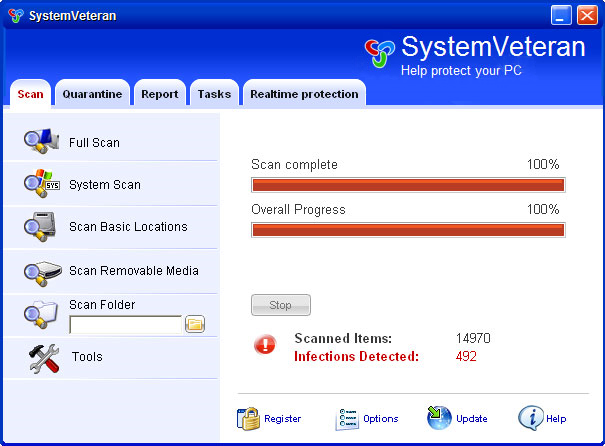This screenshot has width=605, height=446.
Task: Select the Scan Basic Locations label
Action: tap(128, 226)
